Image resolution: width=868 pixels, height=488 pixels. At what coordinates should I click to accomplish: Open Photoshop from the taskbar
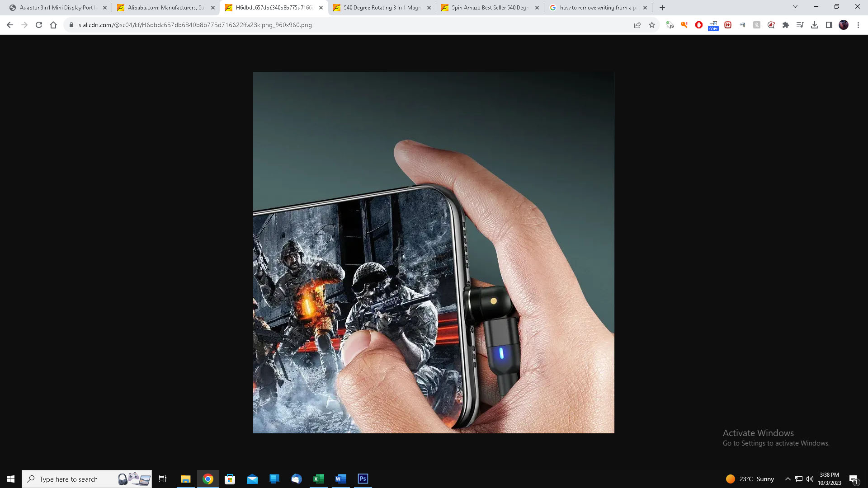coord(363,479)
